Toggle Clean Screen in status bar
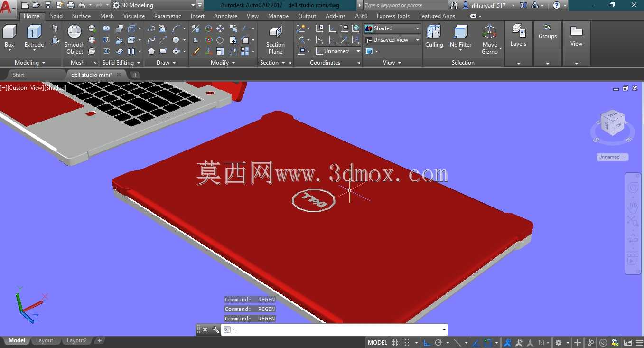Image resolution: width=644 pixels, height=348 pixels. tap(628, 342)
